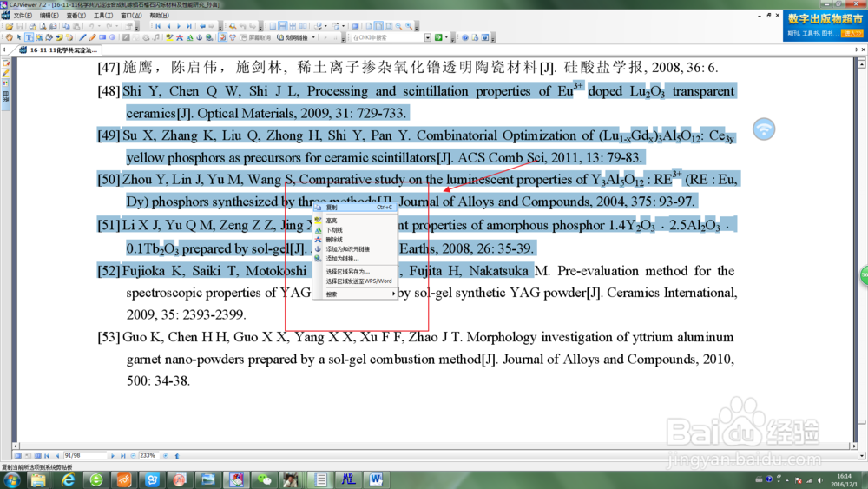Click the 数字出版物超市 banner

[x=825, y=25]
